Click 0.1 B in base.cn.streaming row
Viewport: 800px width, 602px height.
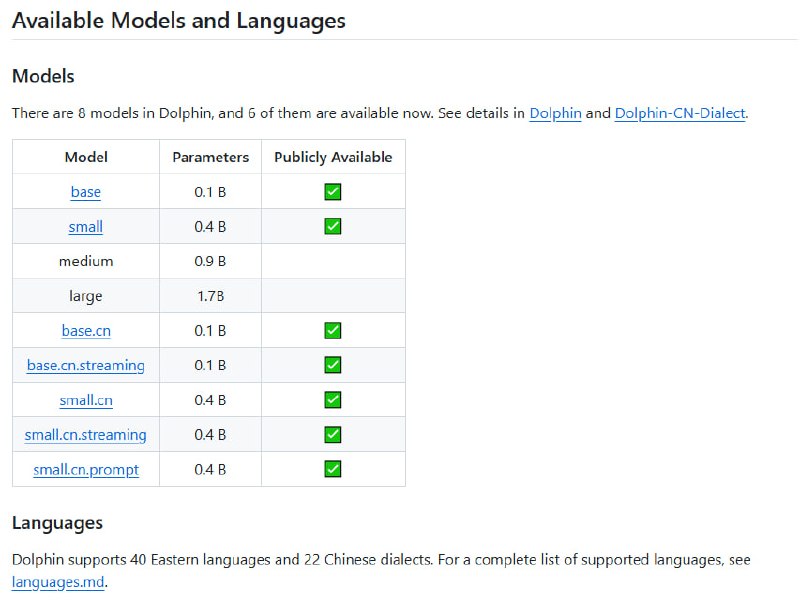(x=210, y=365)
